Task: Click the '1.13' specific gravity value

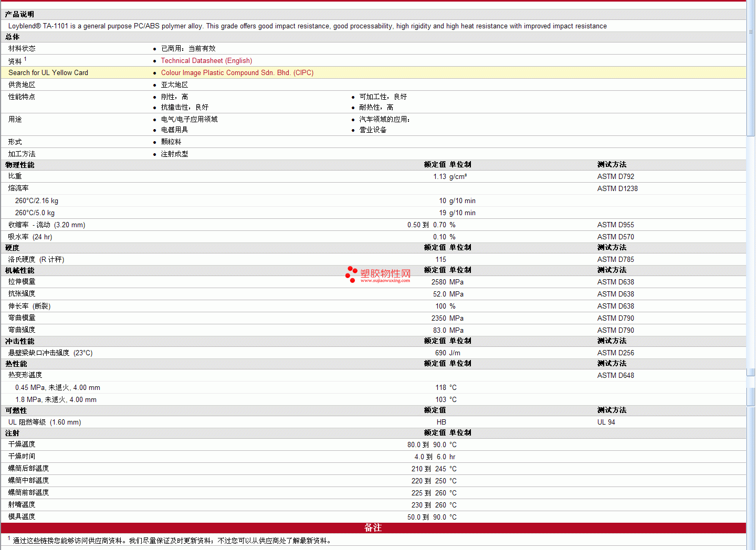Action: tap(439, 176)
